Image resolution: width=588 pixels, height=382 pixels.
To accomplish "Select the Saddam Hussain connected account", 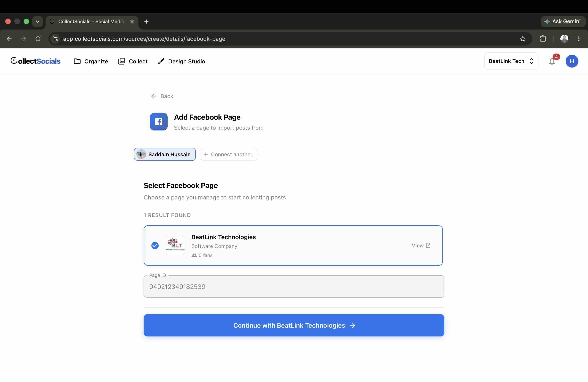I will (x=165, y=154).
